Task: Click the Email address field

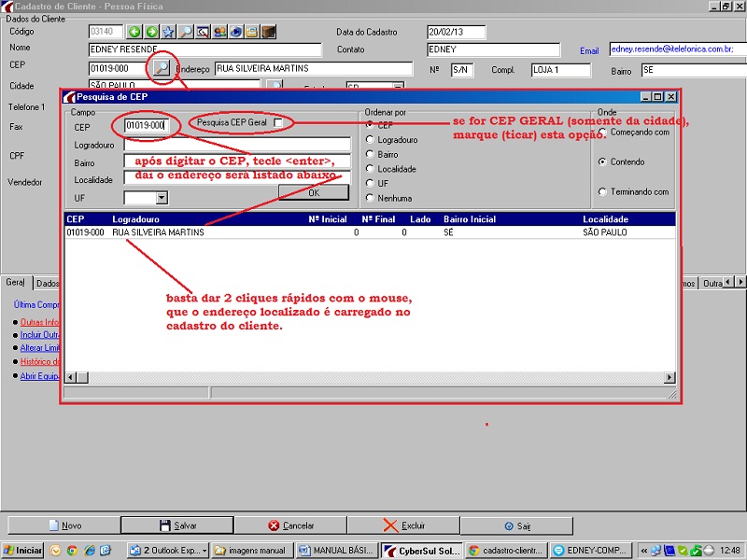Action: (x=678, y=49)
